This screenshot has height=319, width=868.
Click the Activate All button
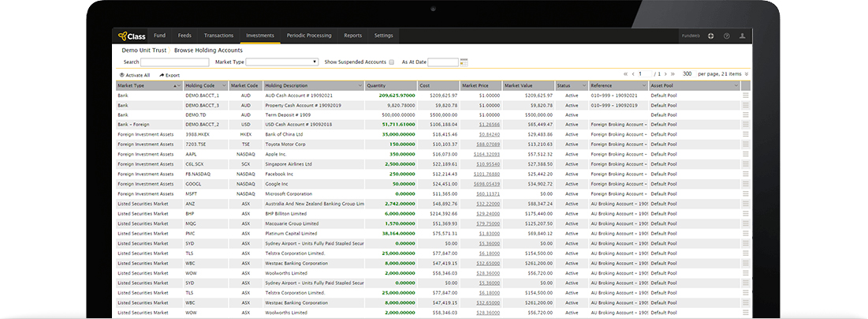[x=135, y=75]
